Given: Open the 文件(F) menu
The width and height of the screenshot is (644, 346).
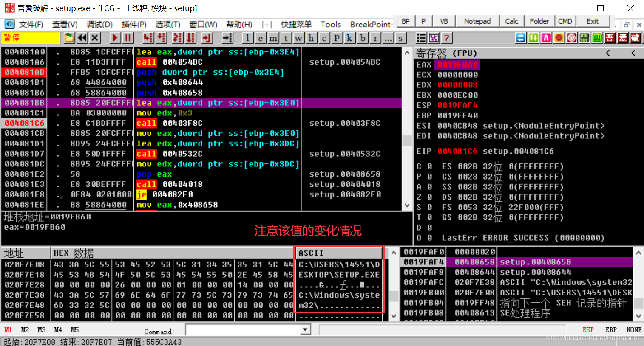Looking at the screenshot, I should pos(31,24).
